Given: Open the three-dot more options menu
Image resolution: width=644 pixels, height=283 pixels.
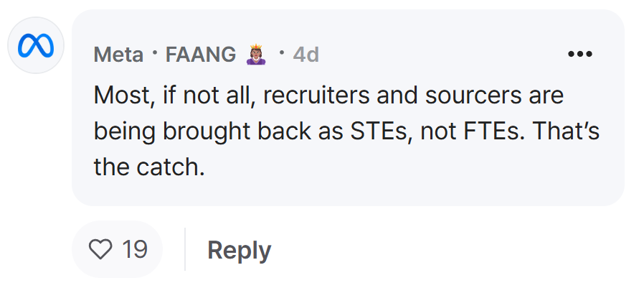Looking at the screenshot, I should point(580,54).
